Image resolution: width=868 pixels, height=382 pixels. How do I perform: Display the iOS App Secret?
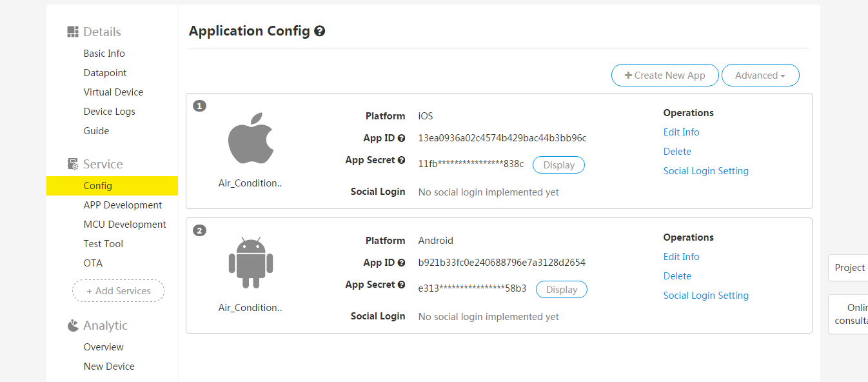tap(558, 165)
